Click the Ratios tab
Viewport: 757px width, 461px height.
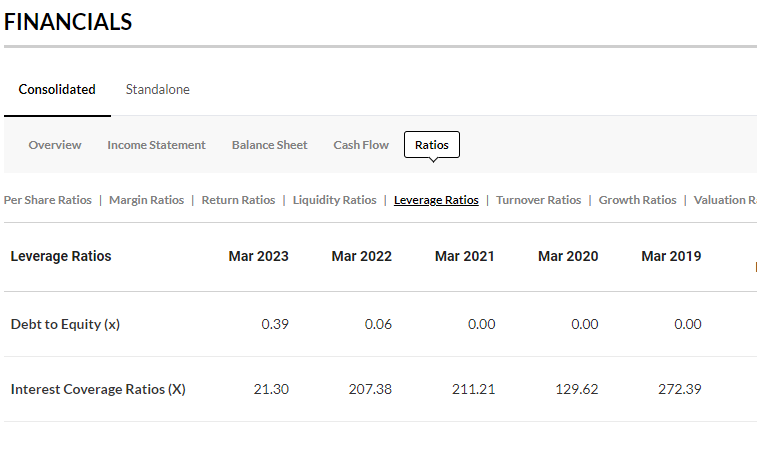click(x=431, y=145)
